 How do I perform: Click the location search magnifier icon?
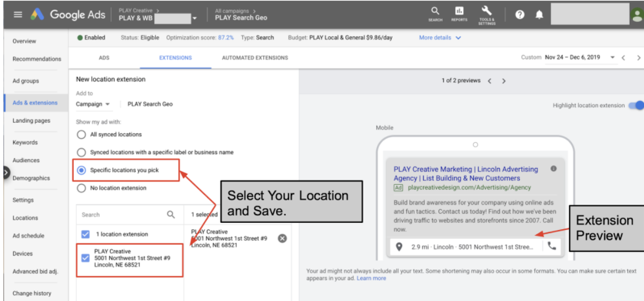171,214
